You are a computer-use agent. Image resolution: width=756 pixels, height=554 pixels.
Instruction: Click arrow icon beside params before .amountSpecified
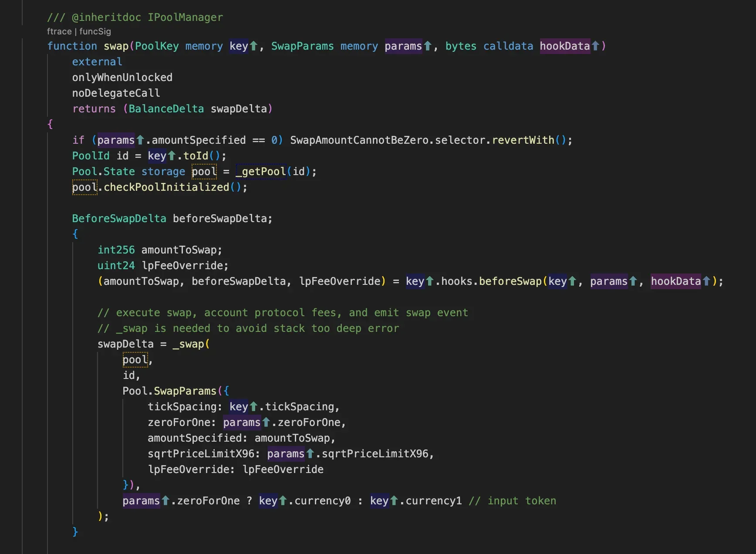pyautogui.click(x=140, y=140)
